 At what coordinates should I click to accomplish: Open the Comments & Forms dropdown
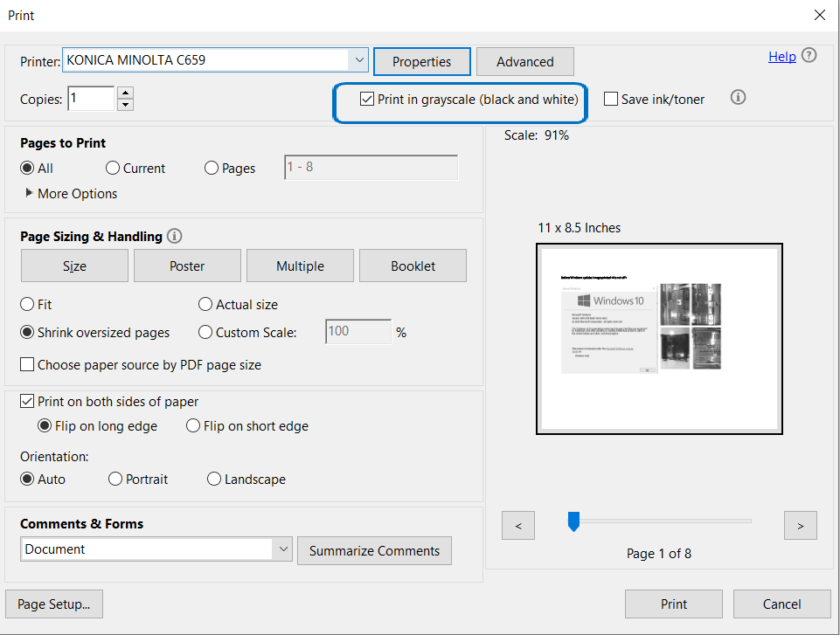(x=284, y=550)
